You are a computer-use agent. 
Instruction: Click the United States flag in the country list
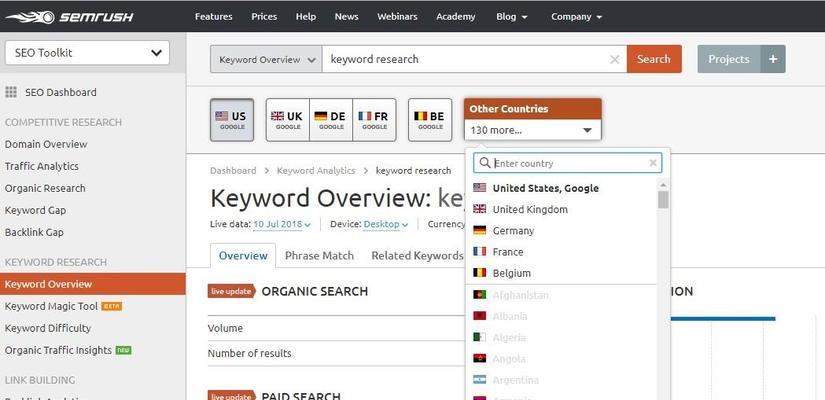479,187
